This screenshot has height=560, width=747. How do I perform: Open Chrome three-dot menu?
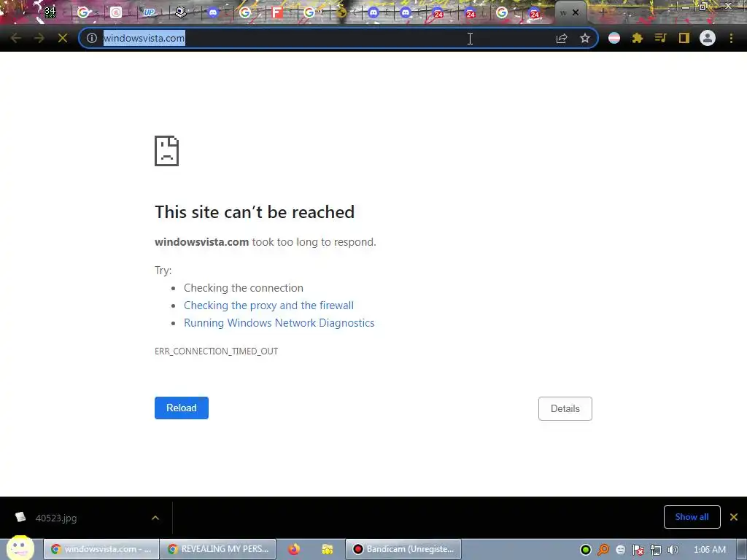[731, 38]
